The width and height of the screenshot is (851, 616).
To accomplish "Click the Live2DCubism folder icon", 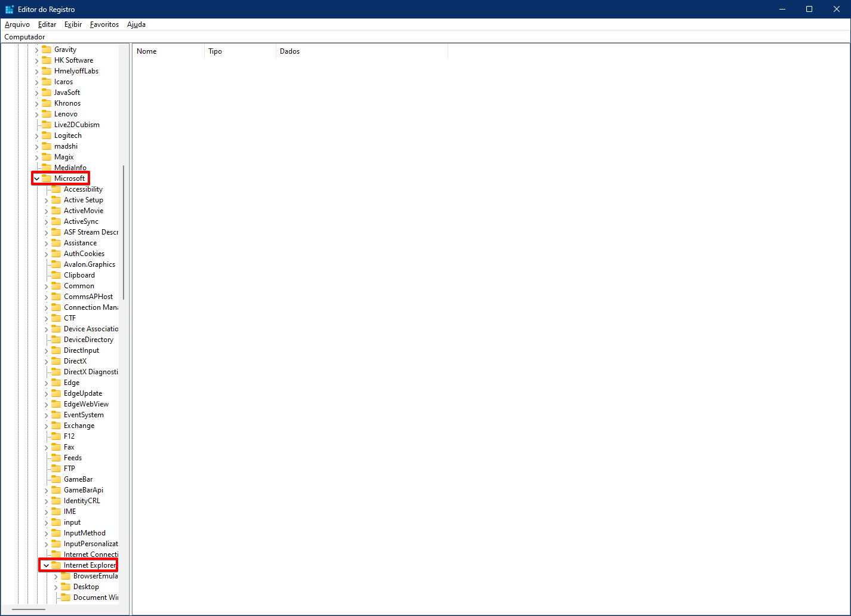I will tap(47, 125).
